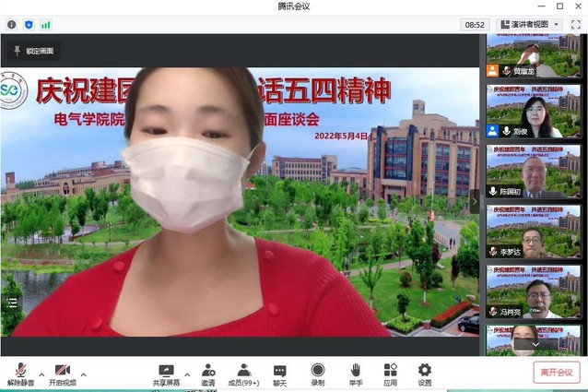The image size is (588, 392).
Task: Open meeting settings (设置) gear
Action: point(424,371)
